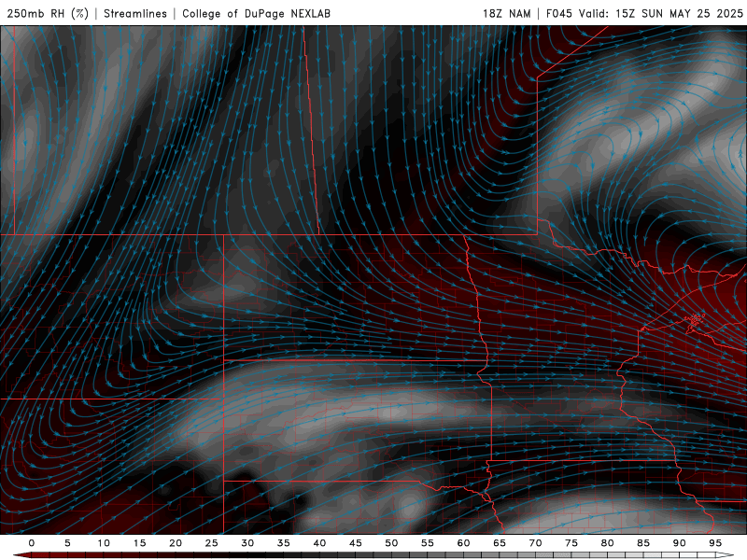Click the 30 tick label on the color scale
Viewport: 747px width, 560px height.
click(247, 543)
